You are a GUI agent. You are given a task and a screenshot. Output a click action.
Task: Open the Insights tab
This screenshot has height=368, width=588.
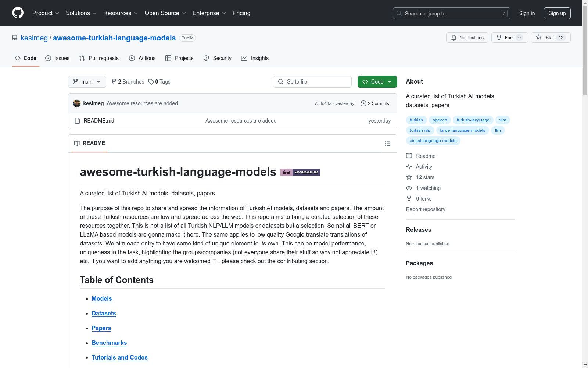[255, 58]
